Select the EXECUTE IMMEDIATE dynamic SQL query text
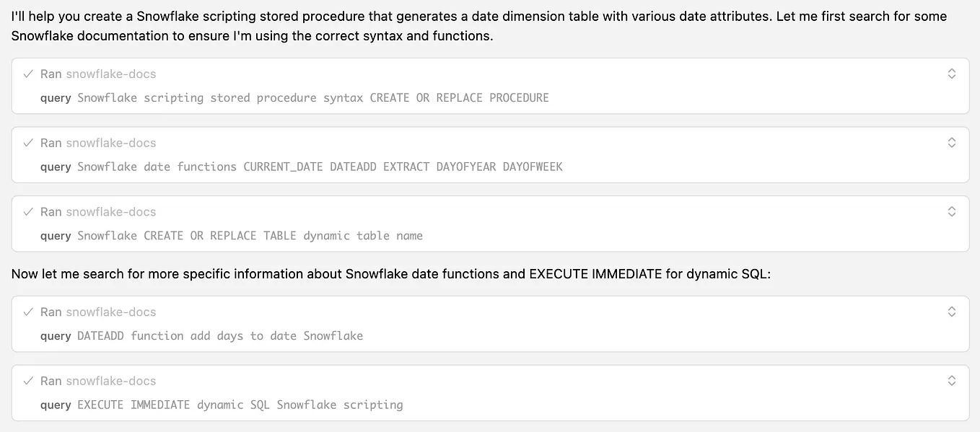 pyautogui.click(x=240, y=405)
